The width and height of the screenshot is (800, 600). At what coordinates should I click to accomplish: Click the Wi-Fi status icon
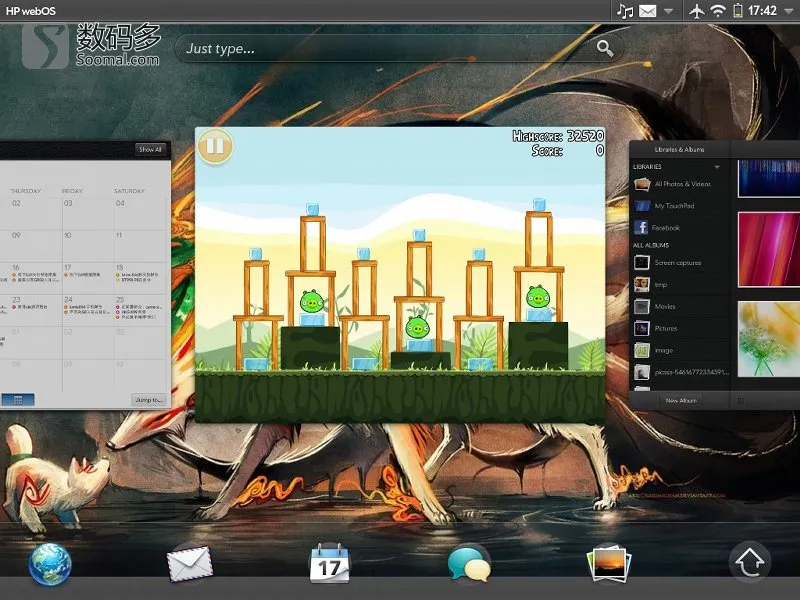(718, 11)
